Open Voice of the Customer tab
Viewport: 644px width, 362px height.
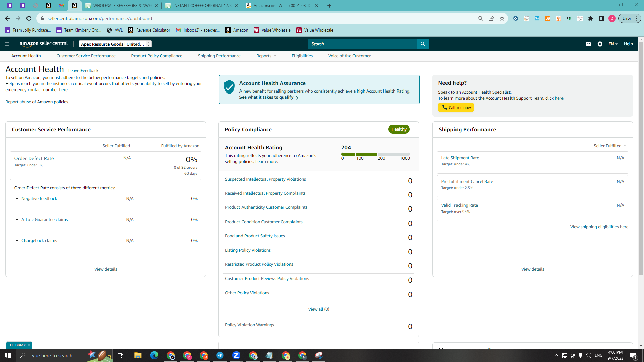click(x=350, y=56)
